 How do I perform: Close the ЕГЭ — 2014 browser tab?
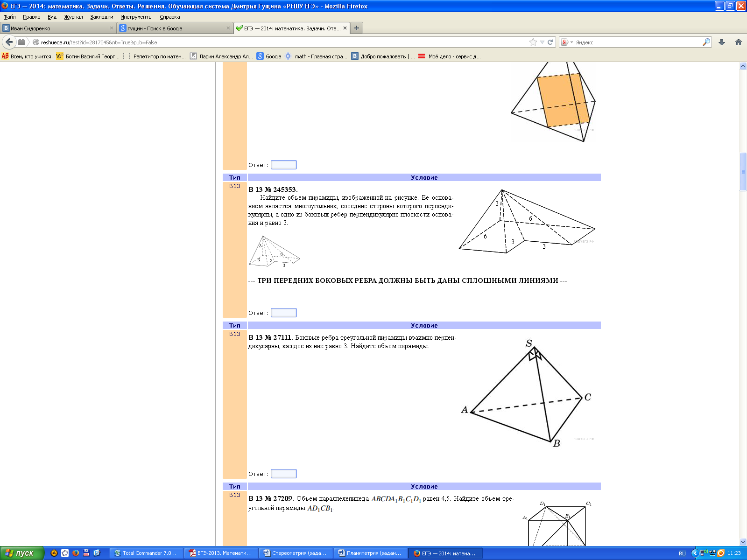(345, 28)
